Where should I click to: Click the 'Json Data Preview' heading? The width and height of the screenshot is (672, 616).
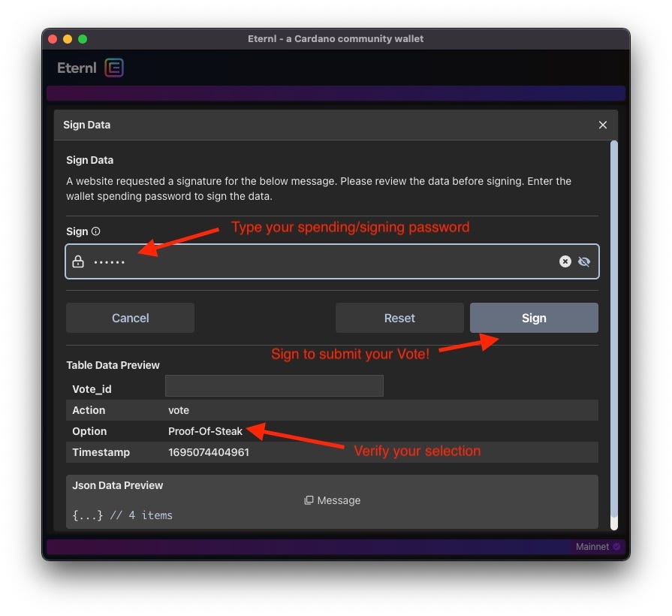pos(117,485)
